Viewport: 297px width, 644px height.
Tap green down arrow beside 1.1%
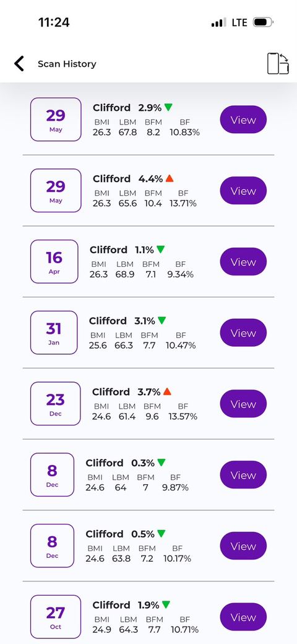click(160, 250)
